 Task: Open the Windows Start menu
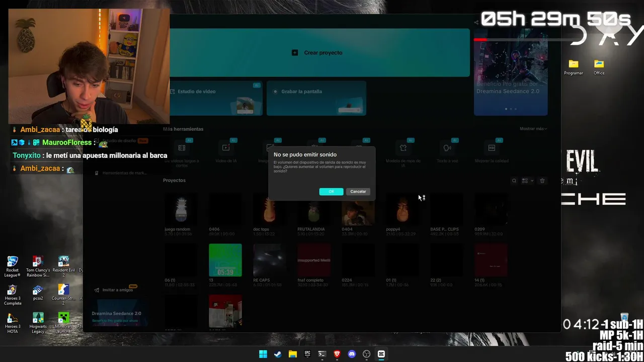pos(263,354)
